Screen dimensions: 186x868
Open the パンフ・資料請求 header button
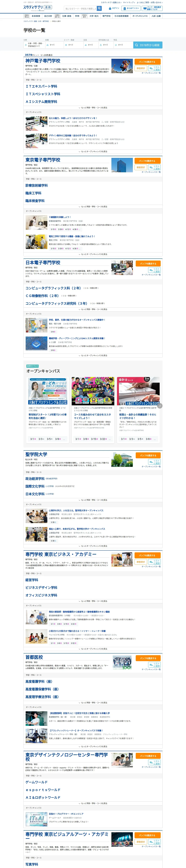[x=152, y=8]
